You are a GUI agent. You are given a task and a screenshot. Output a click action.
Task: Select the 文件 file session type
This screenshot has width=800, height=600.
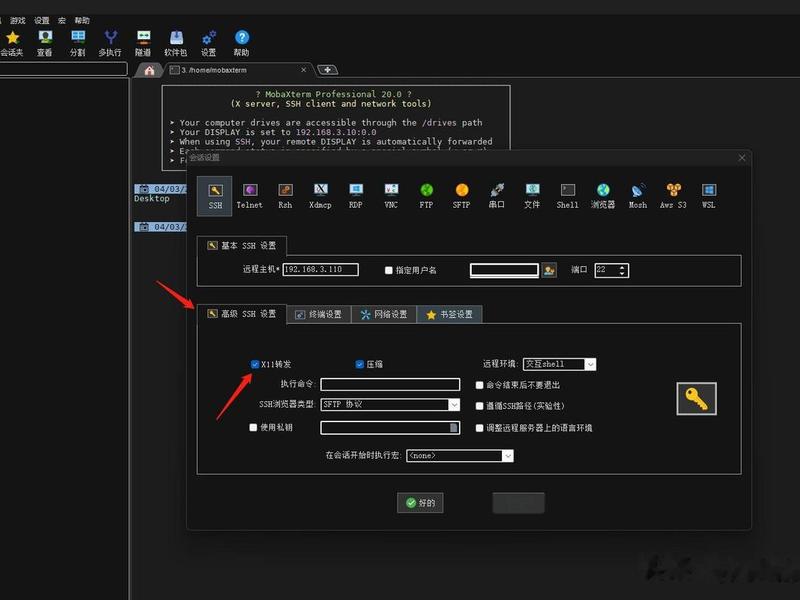click(532, 196)
